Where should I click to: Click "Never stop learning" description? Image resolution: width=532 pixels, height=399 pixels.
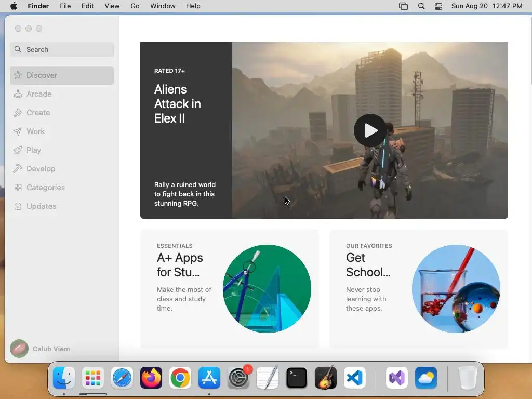click(x=366, y=299)
